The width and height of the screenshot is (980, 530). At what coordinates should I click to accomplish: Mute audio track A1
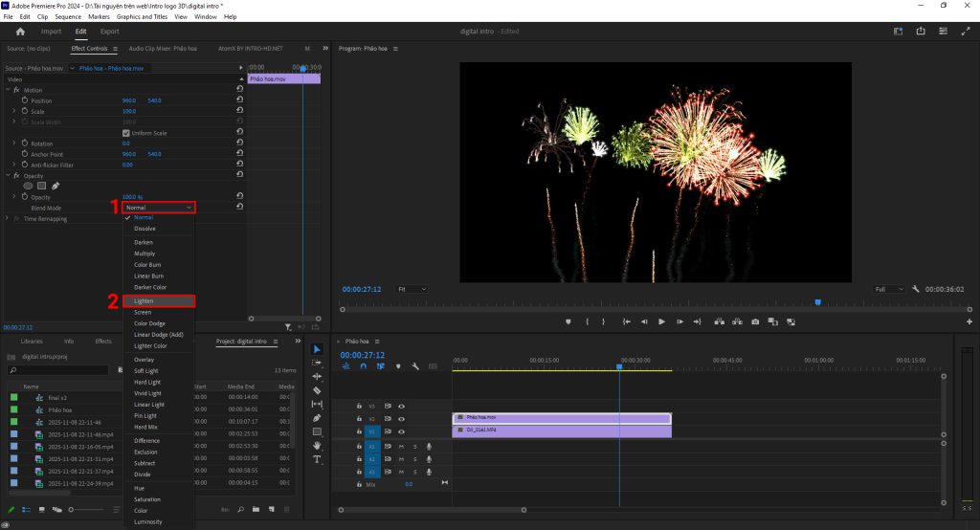point(401,446)
